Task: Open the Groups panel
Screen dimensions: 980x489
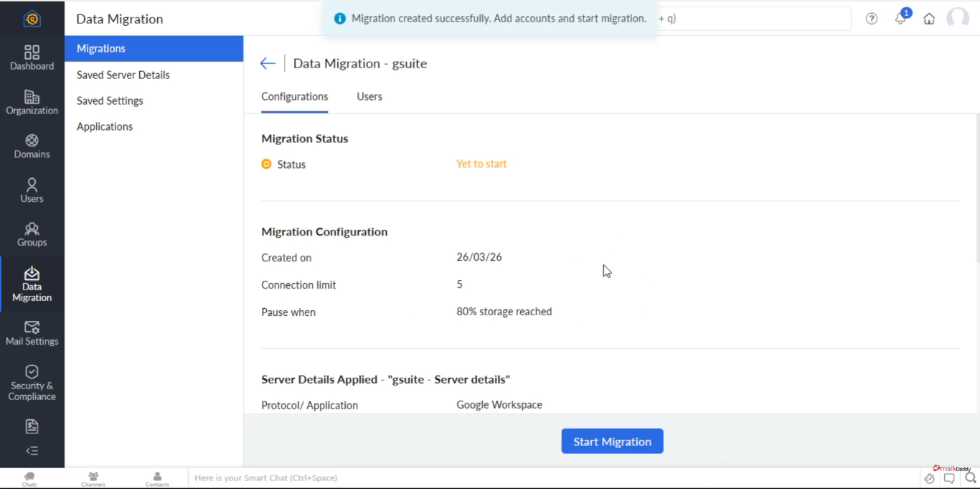Action: 32,234
